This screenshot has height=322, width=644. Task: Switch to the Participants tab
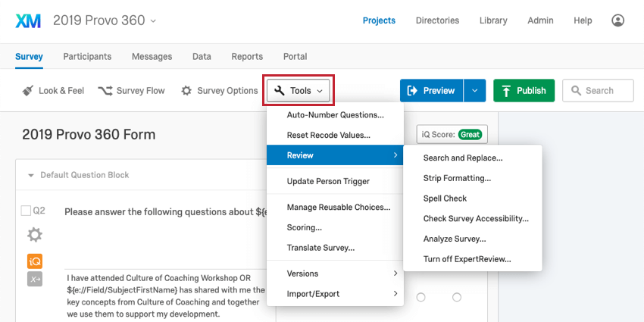[87, 56]
